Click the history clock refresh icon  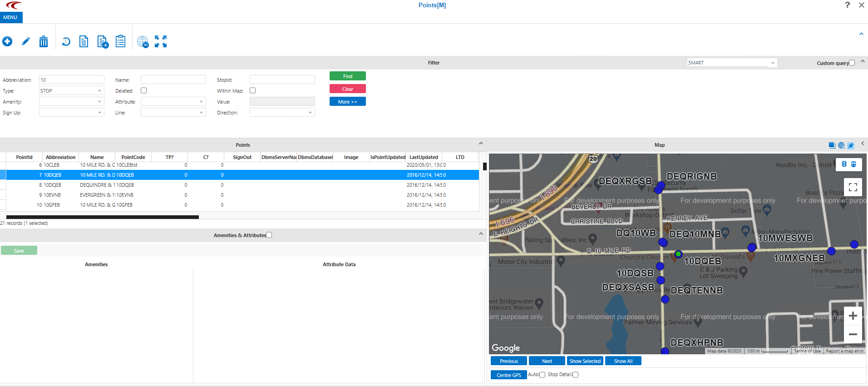[66, 42]
